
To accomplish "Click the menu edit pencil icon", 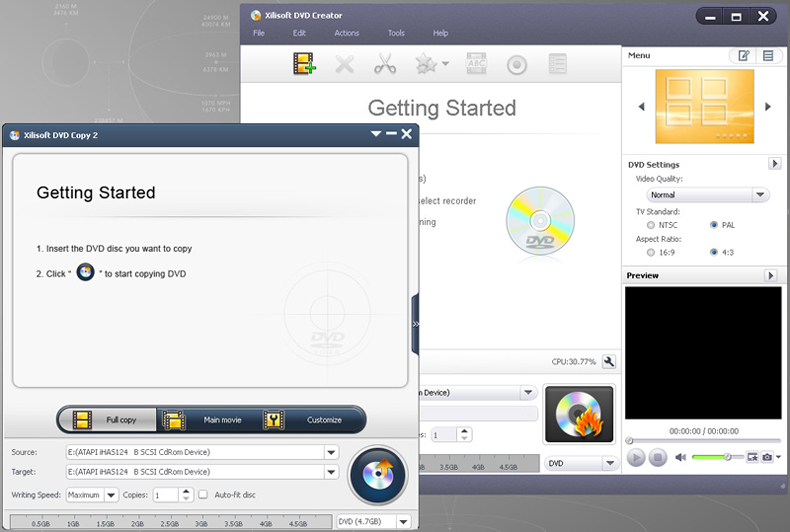I will [x=744, y=56].
